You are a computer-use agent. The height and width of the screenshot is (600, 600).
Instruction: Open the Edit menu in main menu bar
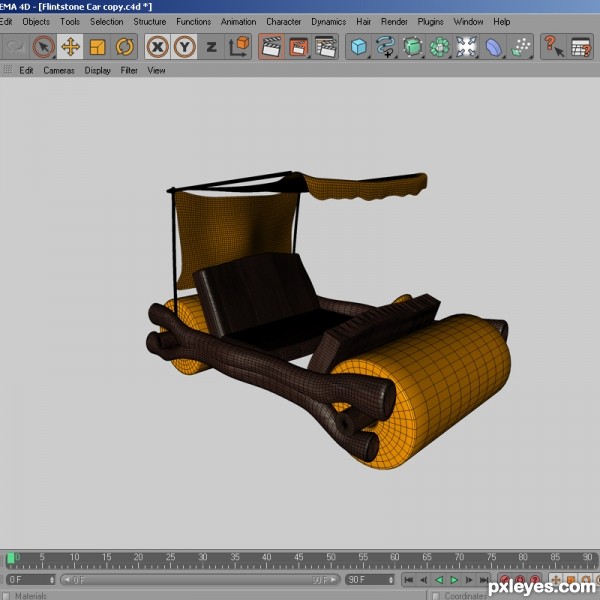[x=6, y=22]
